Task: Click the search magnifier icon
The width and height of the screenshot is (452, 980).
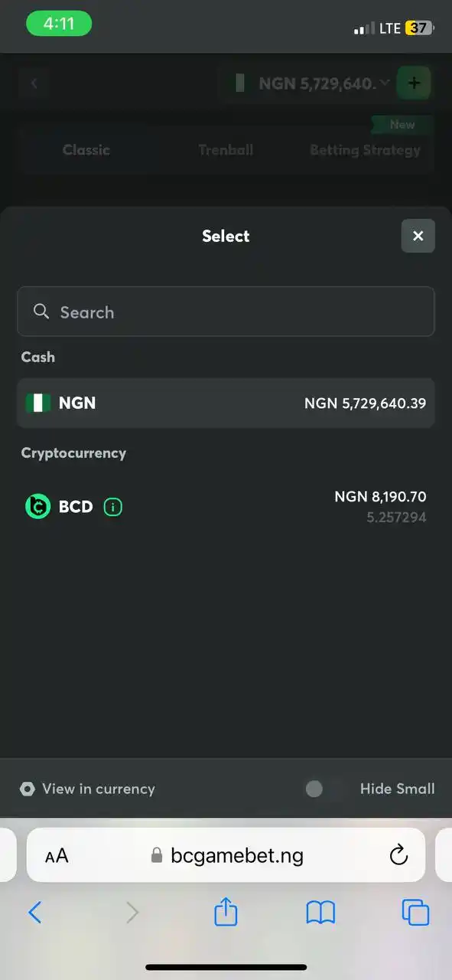Action: click(x=41, y=312)
